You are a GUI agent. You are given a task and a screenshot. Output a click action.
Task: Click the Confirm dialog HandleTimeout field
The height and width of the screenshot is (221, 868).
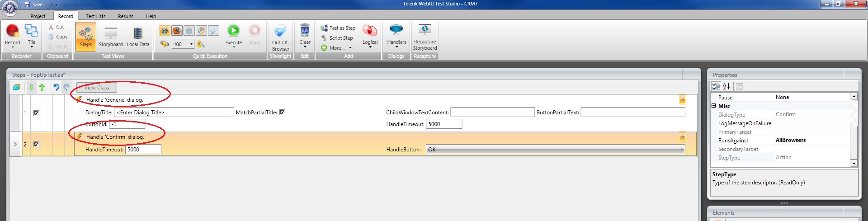[143, 149]
